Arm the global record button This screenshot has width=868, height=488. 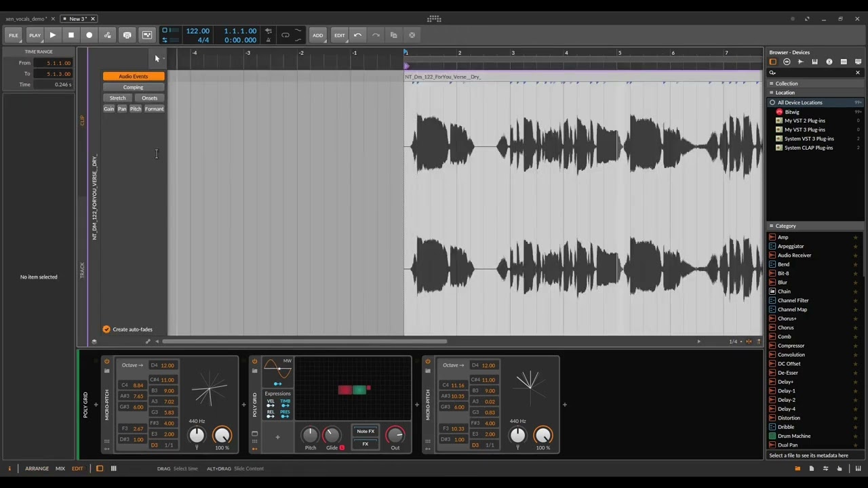[x=89, y=35]
